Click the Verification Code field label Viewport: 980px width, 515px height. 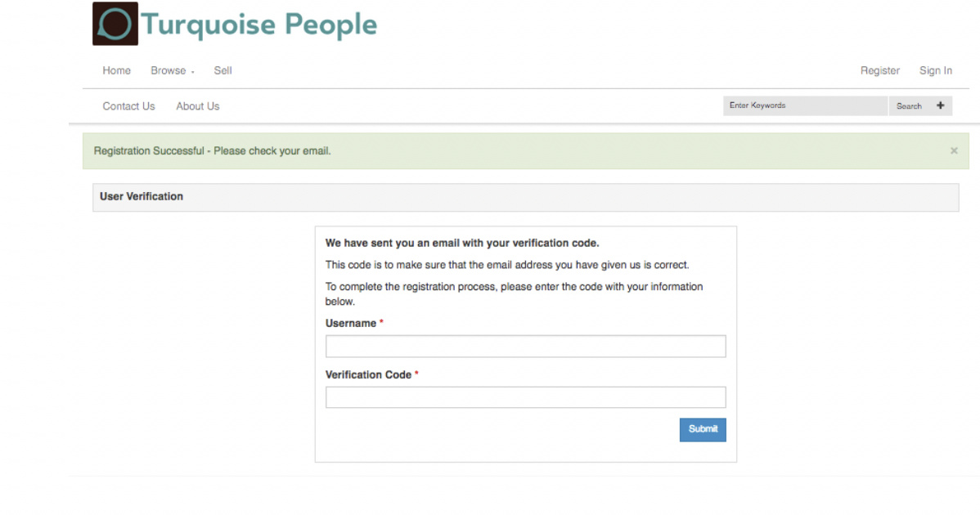click(368, 374)
